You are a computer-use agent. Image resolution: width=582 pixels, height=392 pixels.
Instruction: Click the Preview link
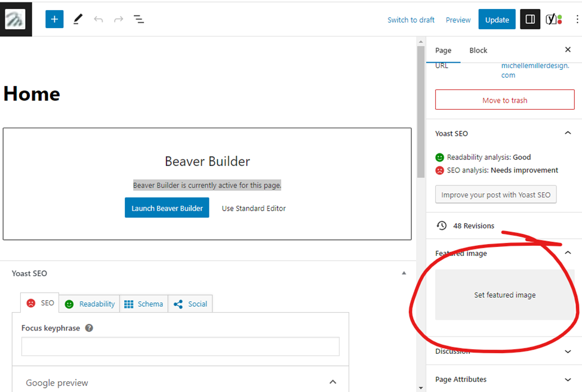point(458,20)
